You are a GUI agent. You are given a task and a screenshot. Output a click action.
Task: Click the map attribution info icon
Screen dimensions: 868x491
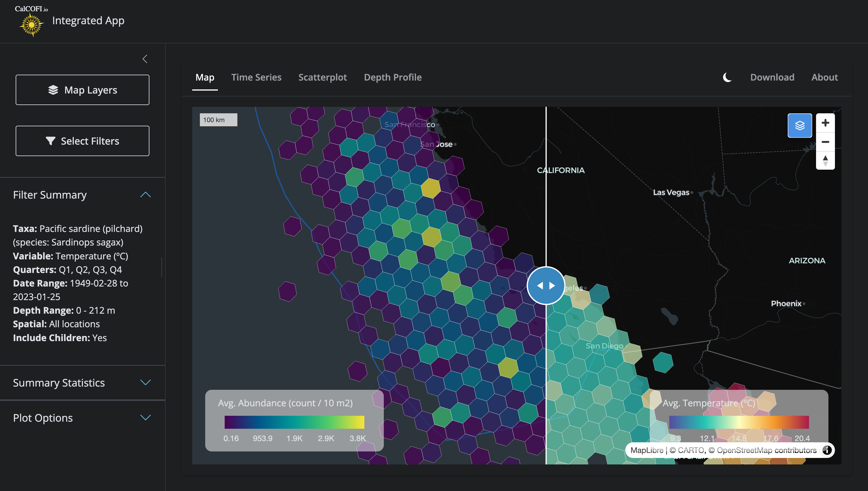[x=827, y=450]
